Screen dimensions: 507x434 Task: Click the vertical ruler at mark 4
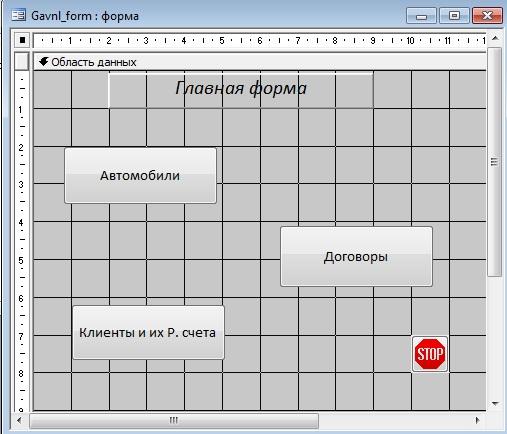tap(21, 222)
